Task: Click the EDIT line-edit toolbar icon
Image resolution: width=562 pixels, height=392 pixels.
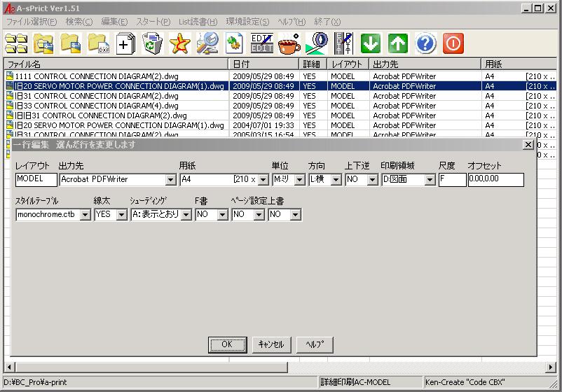Action: click(x=261, y=44)
